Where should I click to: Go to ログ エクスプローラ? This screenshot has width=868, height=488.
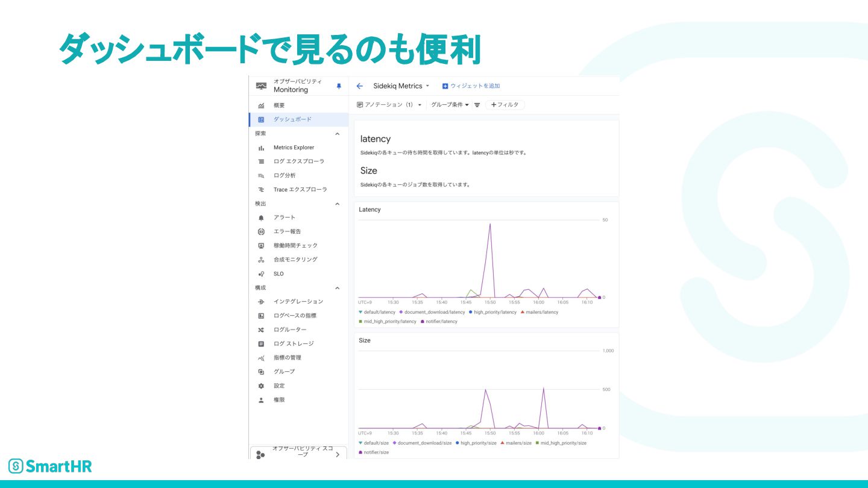tap(298, 161)
